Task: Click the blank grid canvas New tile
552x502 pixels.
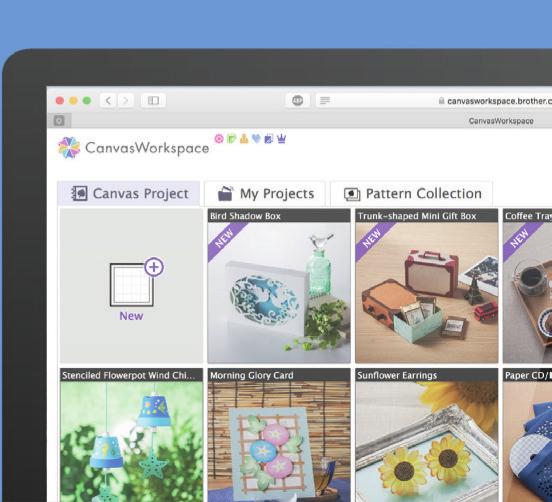Action: click(x=132, y=285)
